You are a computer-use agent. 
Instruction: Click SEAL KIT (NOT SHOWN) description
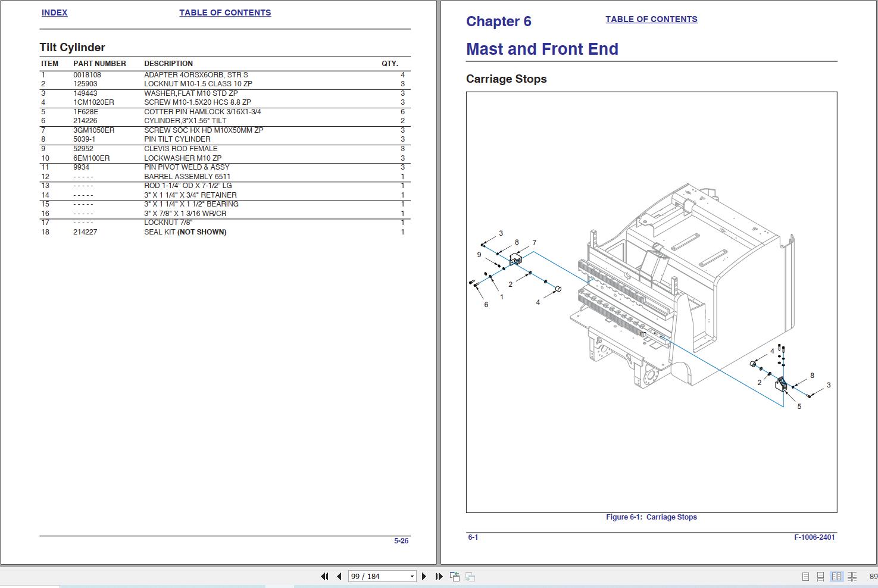[185, 232]
